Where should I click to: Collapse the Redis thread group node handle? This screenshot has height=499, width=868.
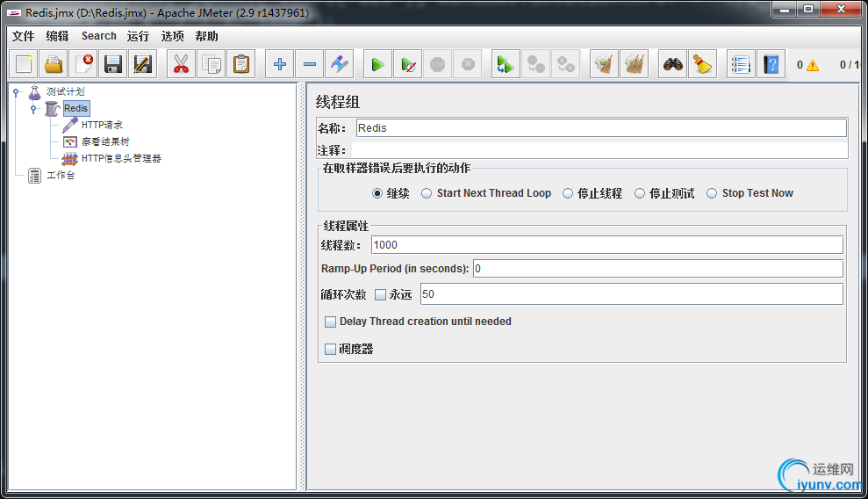pyautogui.click(x=33, y=109)
